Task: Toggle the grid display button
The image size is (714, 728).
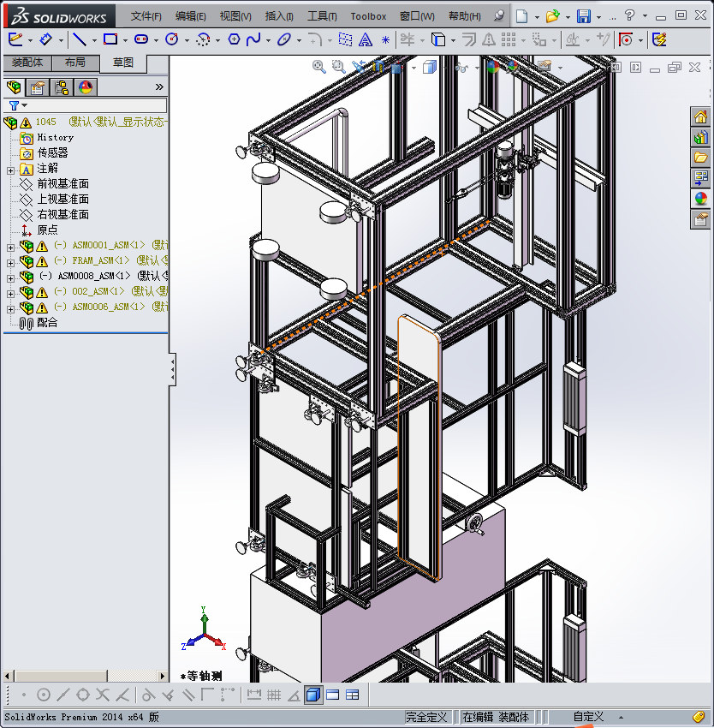Action: click(274, 695)
